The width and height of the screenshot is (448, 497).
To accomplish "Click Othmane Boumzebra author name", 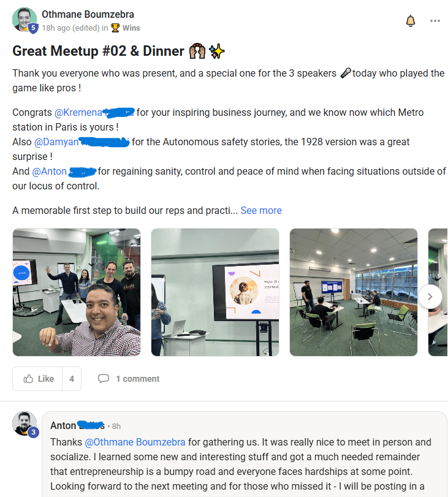I will [x=88, y=14].
